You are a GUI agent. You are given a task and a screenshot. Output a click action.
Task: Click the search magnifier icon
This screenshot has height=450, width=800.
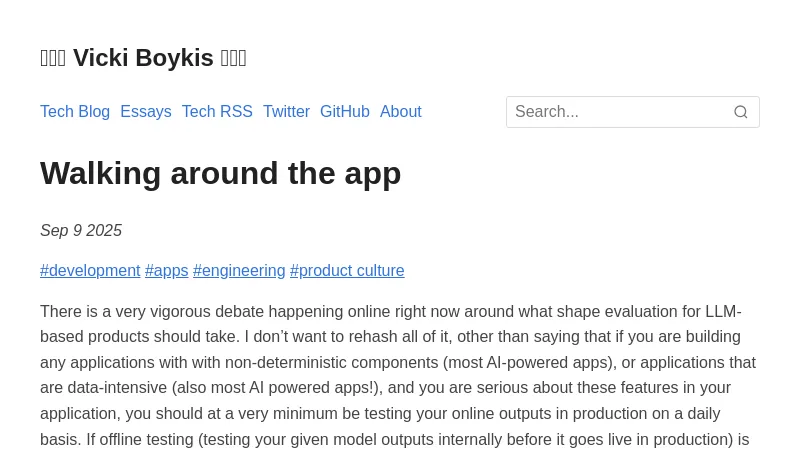pyautogui.click(x=741, y=112)
